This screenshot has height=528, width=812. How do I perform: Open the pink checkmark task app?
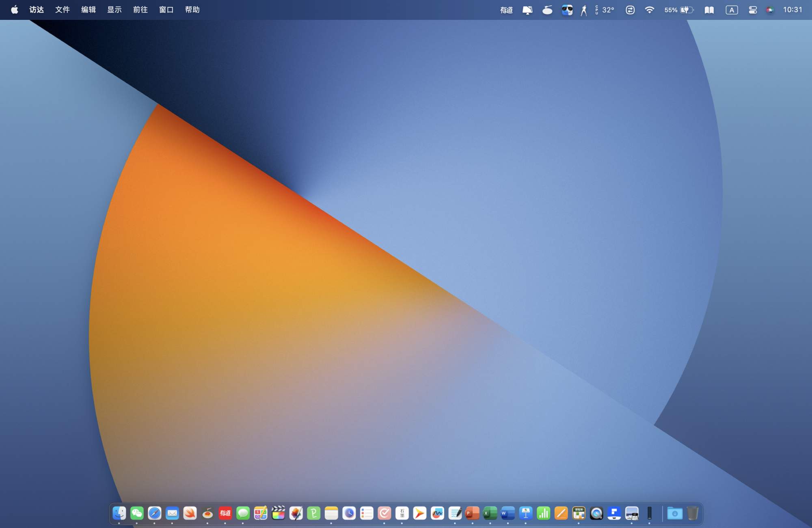(384, 513)
